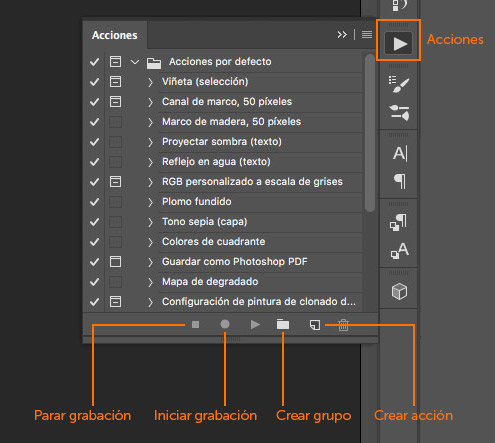Open the 3D panel cube icon

pyautogui.click(x=399, y=292)
